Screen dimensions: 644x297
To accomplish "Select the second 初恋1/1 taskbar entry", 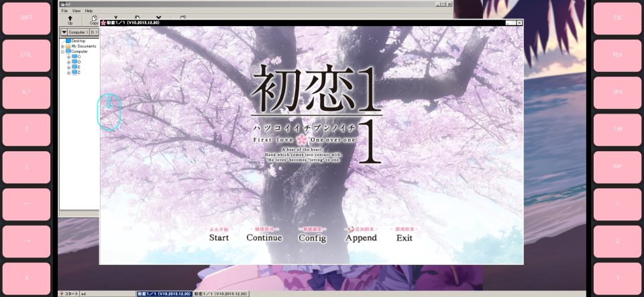I will point(221,294).
